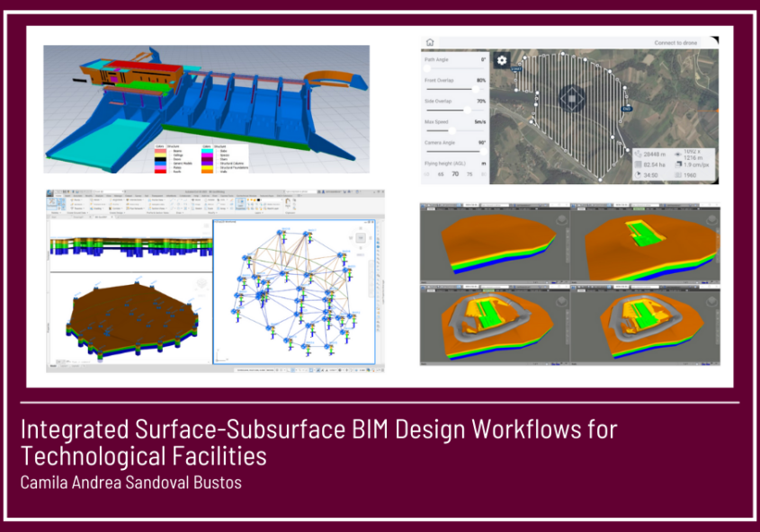The height and width of the screenshot is (532, 760).
Task: Select the bottom-right excavation terrain viewport
Action: click(x=646, y=324)
